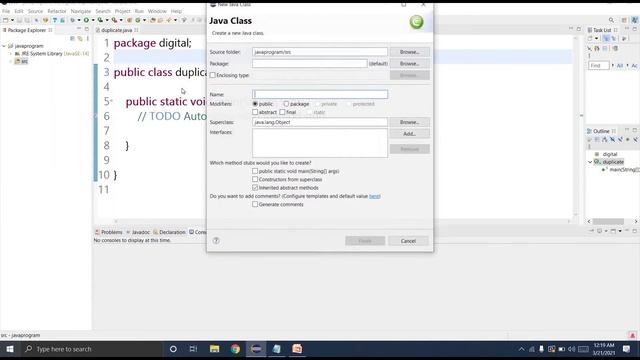
Task: Open the Source menu
Action: pos(35,11)
